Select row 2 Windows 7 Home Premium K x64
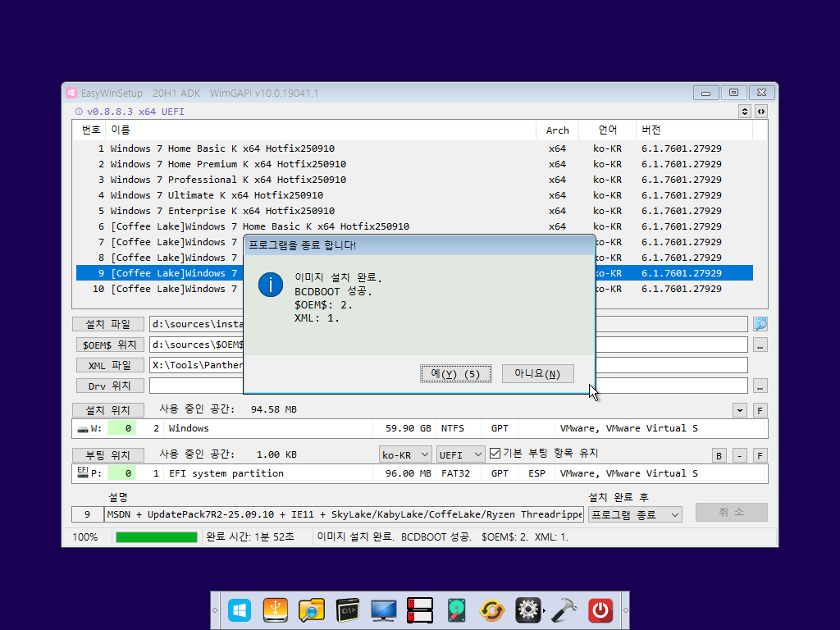The height and width of the screenshot is (630, 840). pyautogui.click(x=414, y=164)
